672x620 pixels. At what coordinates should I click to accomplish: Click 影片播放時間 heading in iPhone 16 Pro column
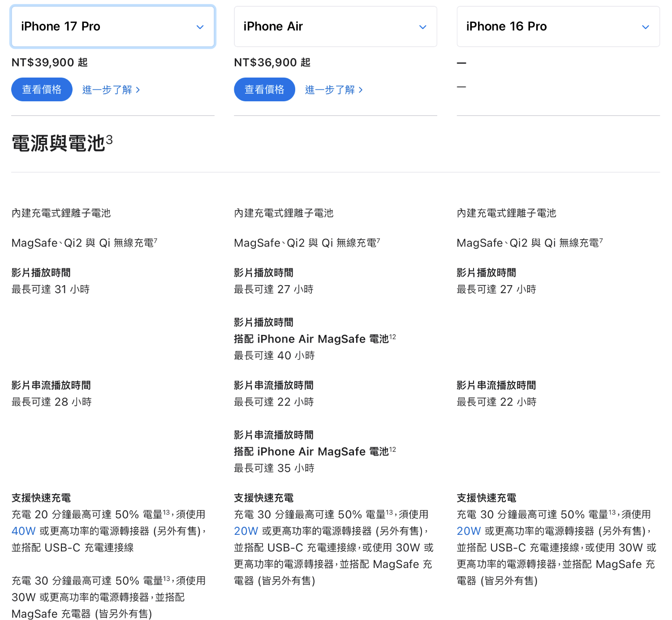coord(486,273)
